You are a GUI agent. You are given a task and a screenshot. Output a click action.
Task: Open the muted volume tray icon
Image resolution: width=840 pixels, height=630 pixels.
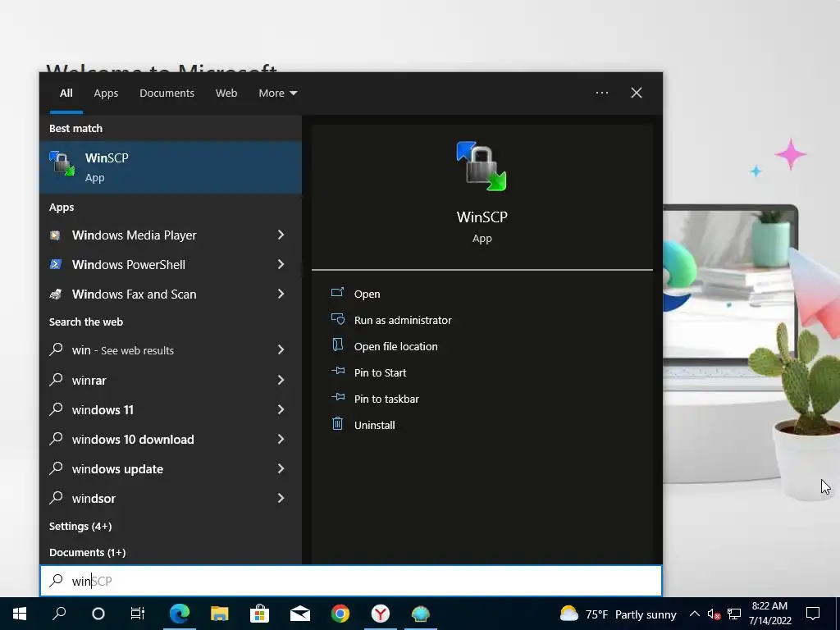[x=714, y=614]
